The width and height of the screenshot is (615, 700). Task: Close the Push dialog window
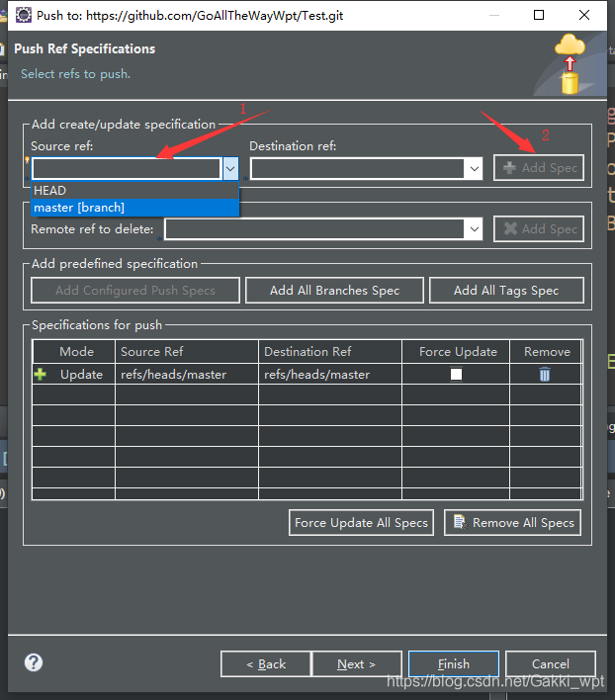583,15
